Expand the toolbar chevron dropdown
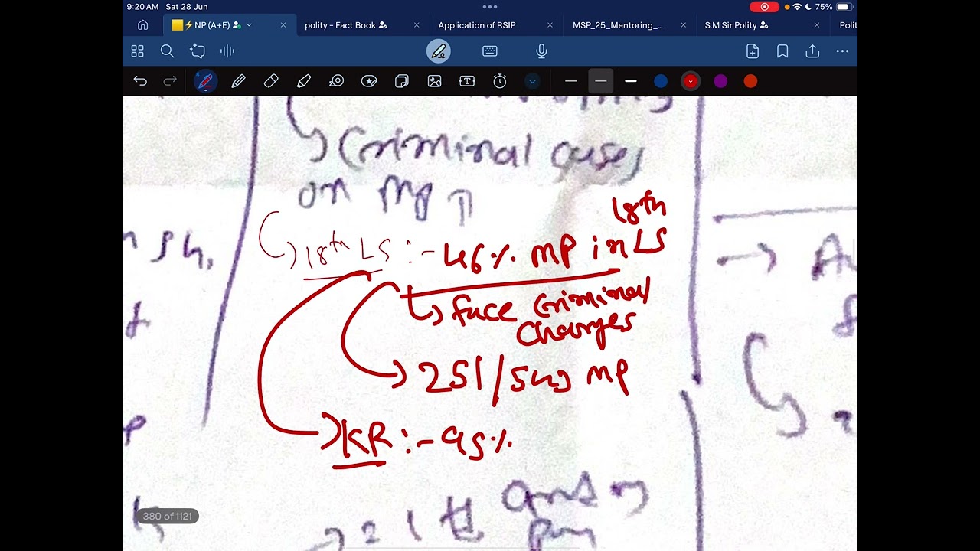Viewport: 980px width, 551px height. (x=532, y=81)
